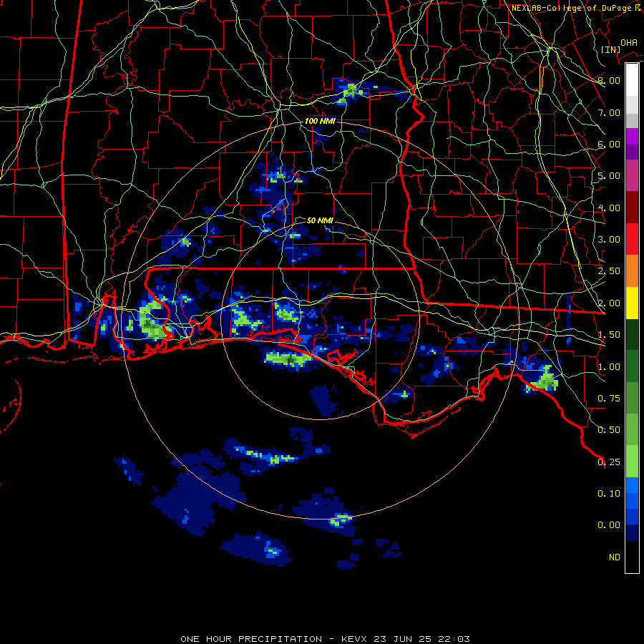Click the 7.00 legend value
Screen dimensions: 644x644
[609, 112]
